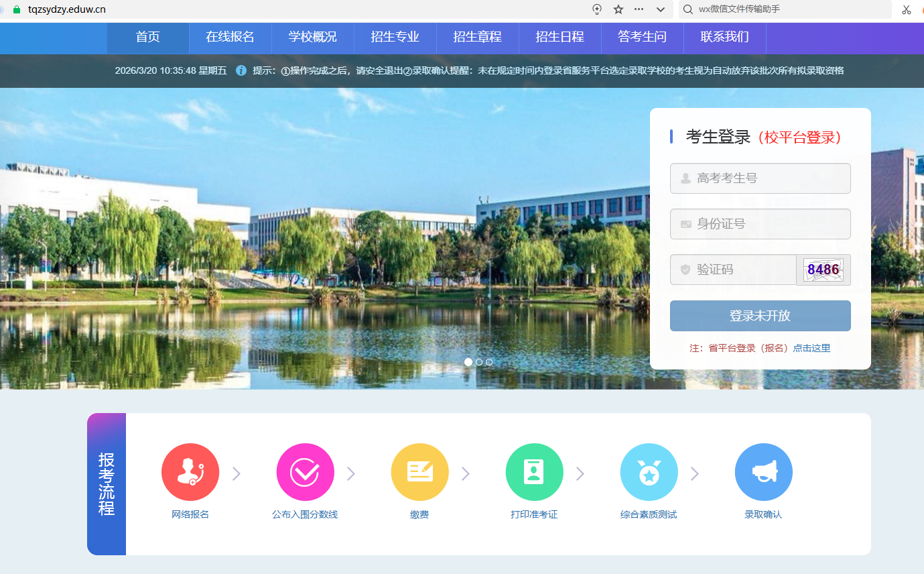Open the 招生专业 navigation tab
The height and width of the screenshot is (574, 924).
tap(395, 38)
